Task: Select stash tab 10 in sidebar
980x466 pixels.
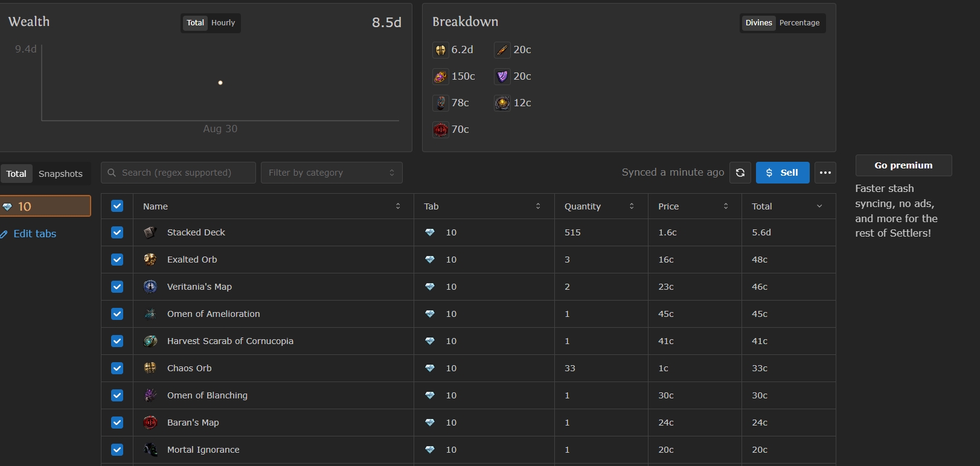Action: [45, 206]
